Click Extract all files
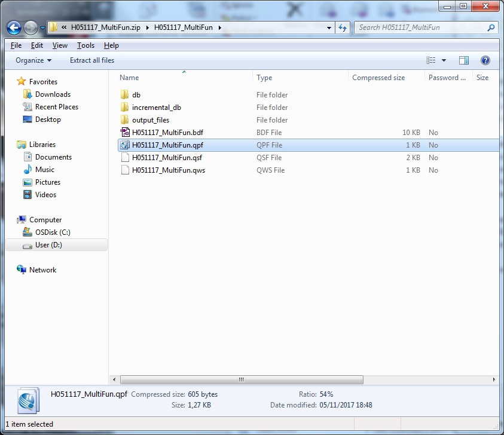 click(x=92, y=60)
